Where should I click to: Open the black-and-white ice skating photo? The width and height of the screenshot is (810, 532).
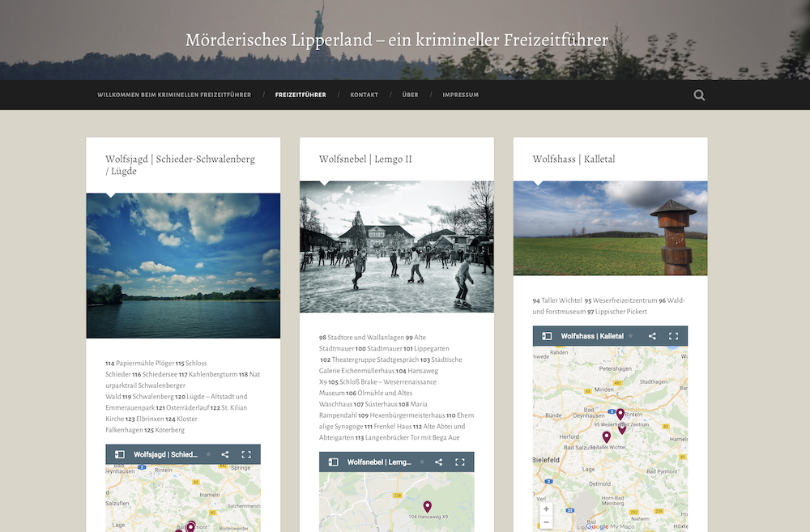coord(397,247)
